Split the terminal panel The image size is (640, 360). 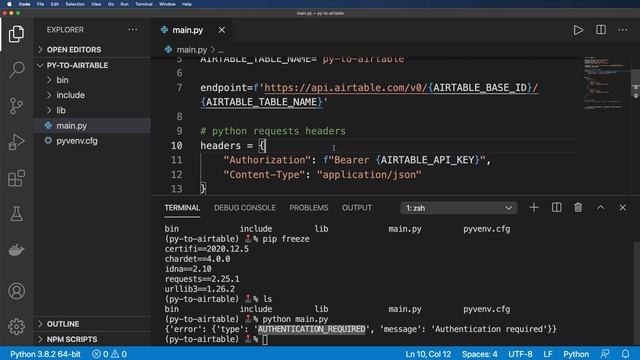click(556, 208)
